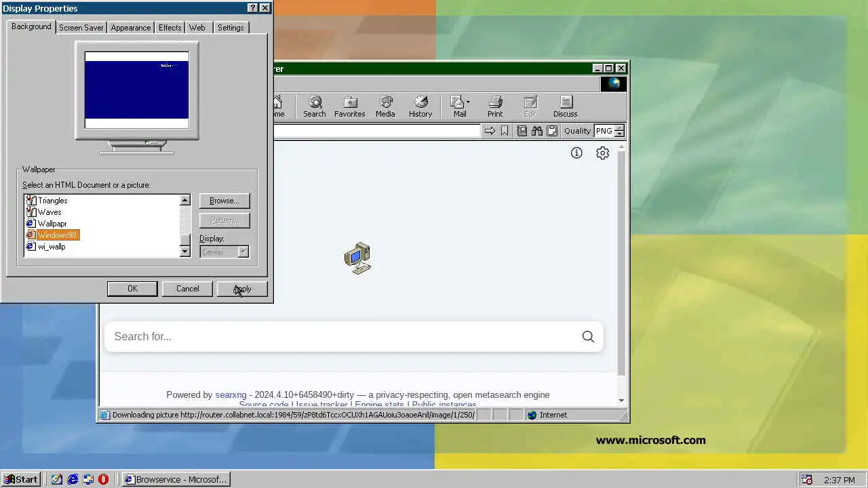Open the Appearance tab
This screenshot has height=488, width=868.
(131, 28)
